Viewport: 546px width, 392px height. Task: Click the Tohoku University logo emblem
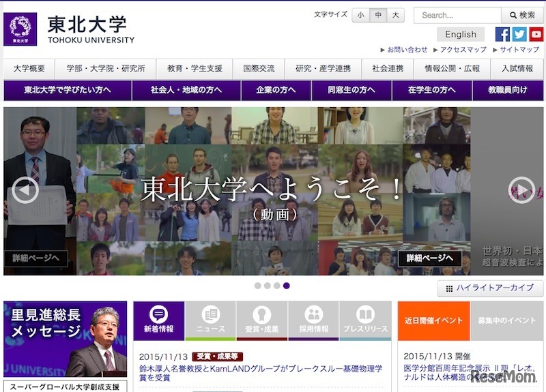tap(20, 29)
